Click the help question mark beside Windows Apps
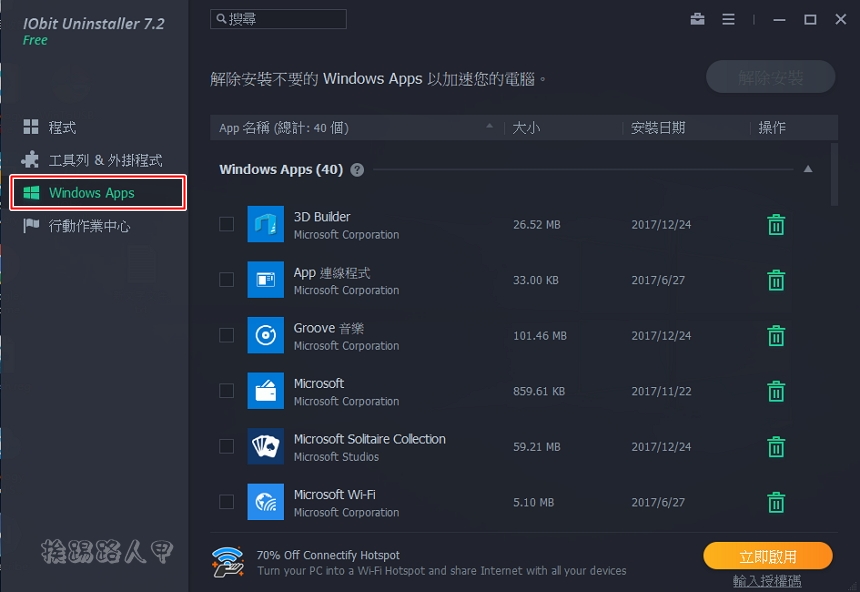The height and width of the screenshot is (592, 860). (357, 170)
